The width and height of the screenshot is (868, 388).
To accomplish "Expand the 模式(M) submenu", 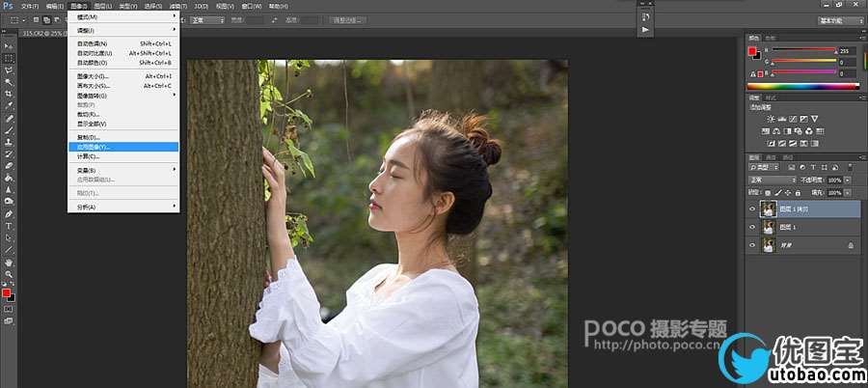I will pos(122,17).
